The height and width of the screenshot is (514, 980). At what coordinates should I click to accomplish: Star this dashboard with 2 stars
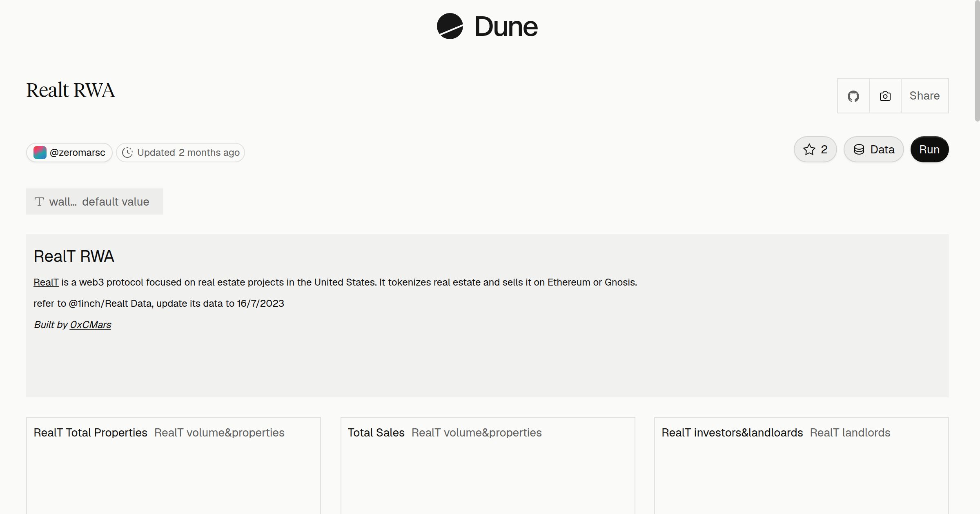point(815,149)
